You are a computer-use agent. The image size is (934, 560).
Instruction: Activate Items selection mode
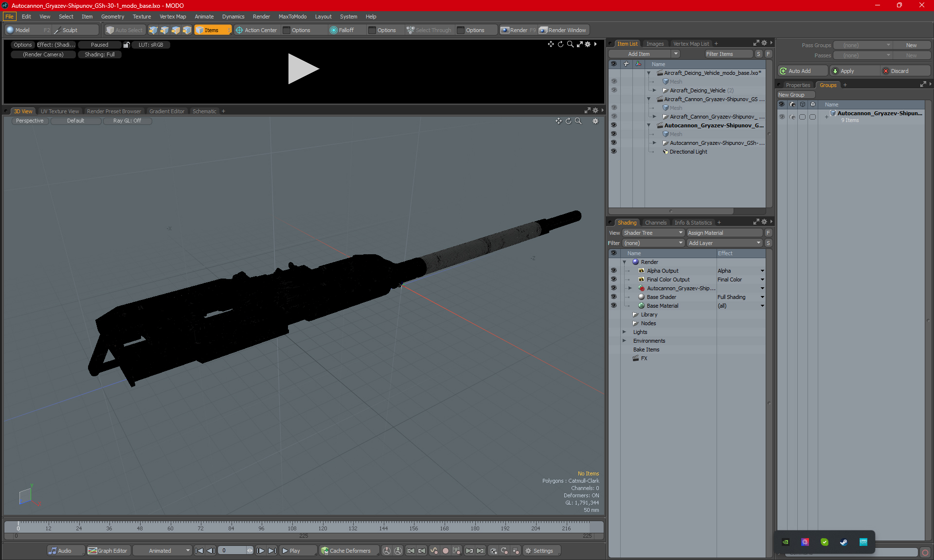[x=213, y=30]
